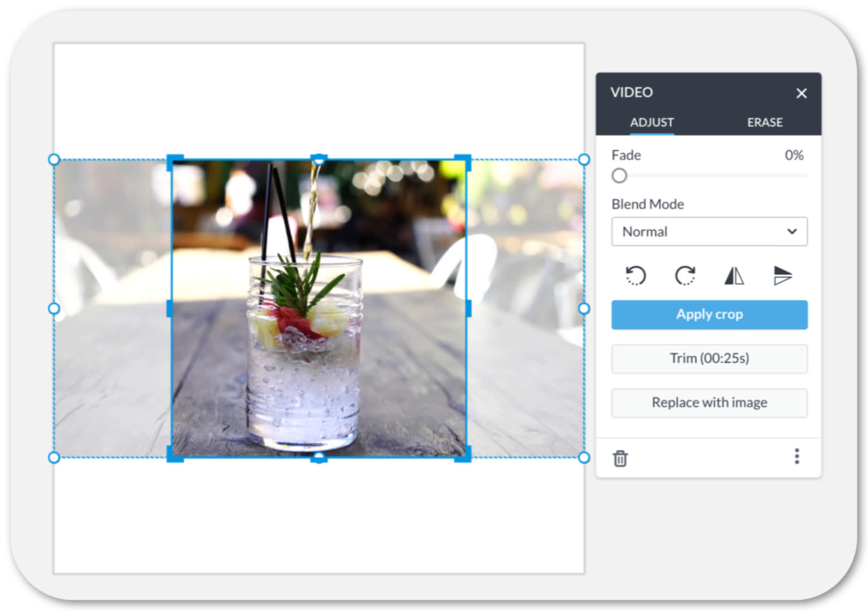
Task: Click the video's top-right circular resize handle
Action: (584, 160)
